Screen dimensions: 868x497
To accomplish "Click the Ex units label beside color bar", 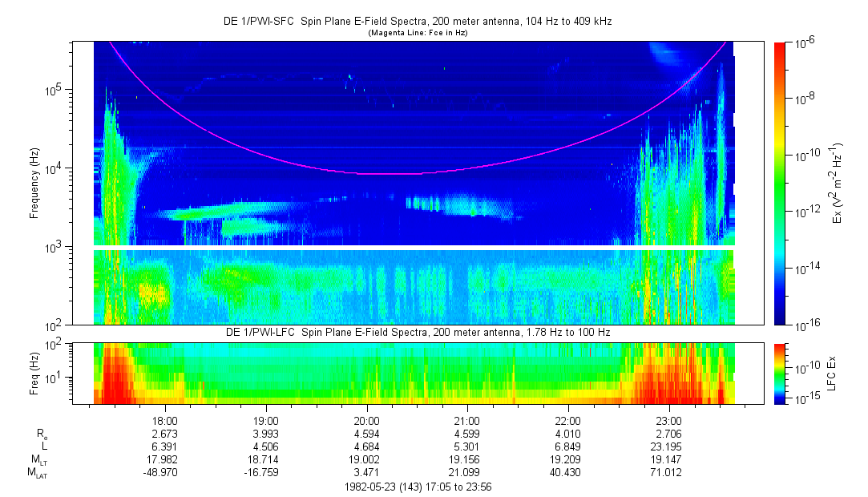I will tap(838, 183).
